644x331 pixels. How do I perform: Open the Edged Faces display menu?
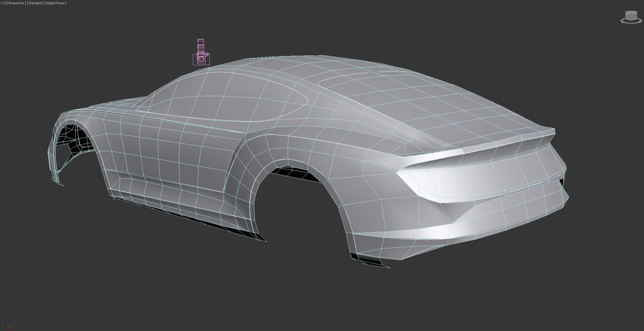[56, 3]
